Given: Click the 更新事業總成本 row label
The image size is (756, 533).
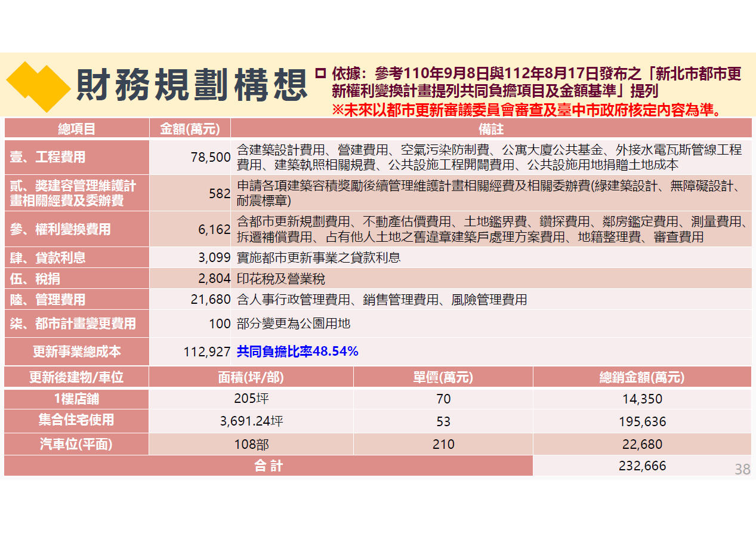Looking at the screenshot, I should point(76,352).
